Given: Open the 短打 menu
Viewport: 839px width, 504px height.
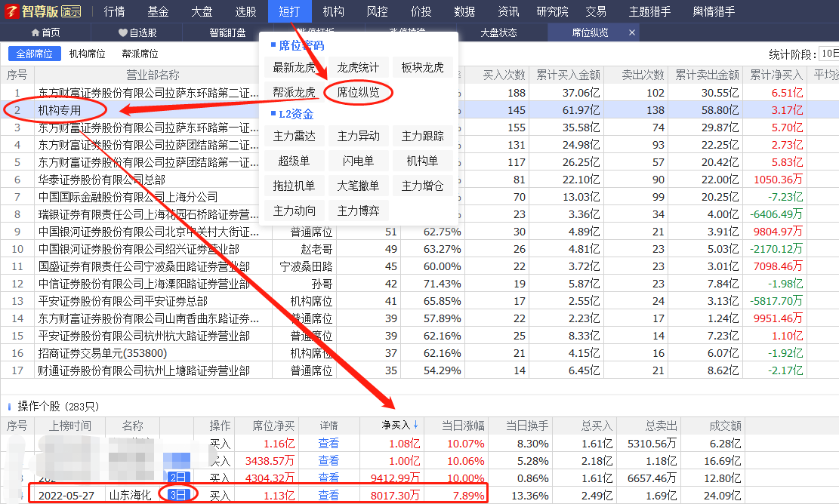Looking at the screenshot, I should [x=289, y=11].
